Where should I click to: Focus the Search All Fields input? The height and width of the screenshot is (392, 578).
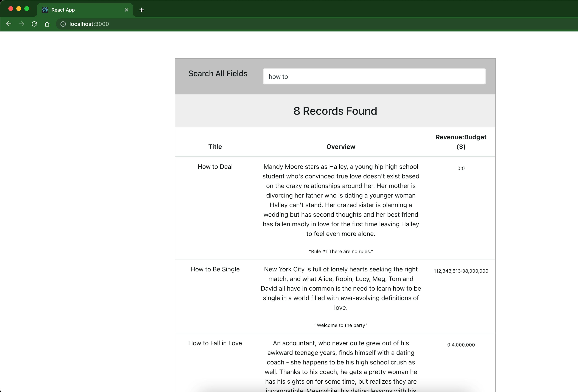374,77
